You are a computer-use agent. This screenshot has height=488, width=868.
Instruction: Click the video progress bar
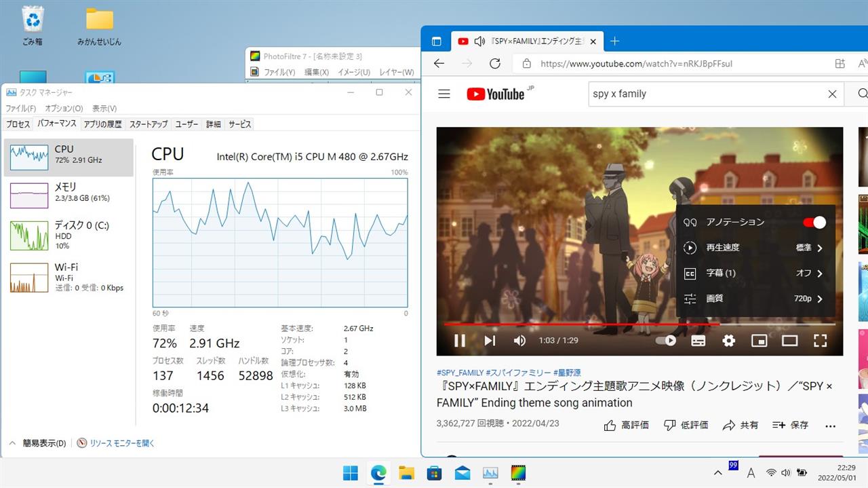pos(639,324)
